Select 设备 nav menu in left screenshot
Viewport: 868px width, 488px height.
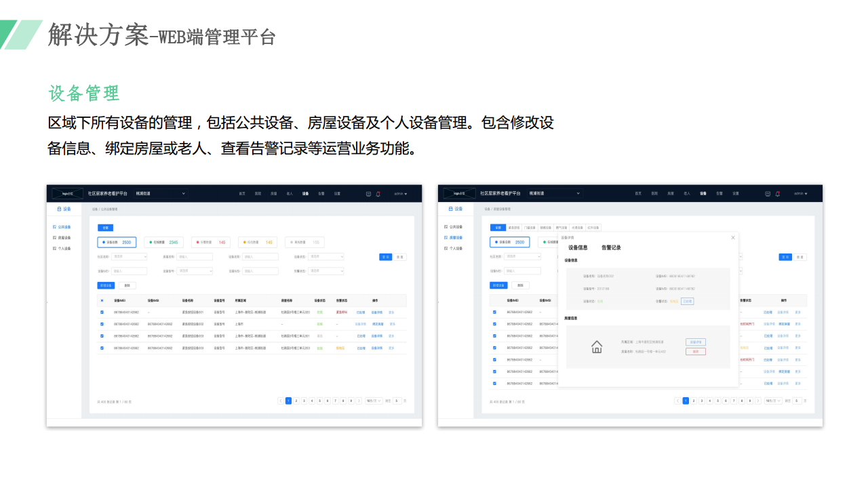point(305,194)
